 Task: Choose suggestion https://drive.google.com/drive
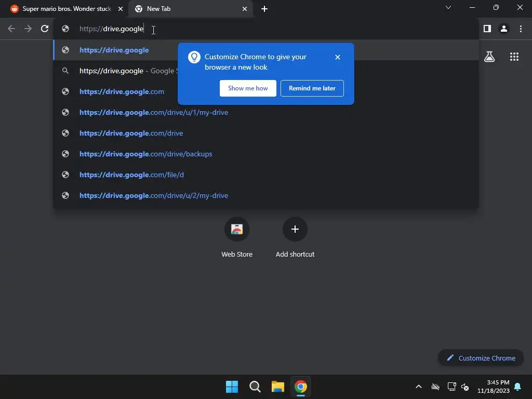coord(266,133)
